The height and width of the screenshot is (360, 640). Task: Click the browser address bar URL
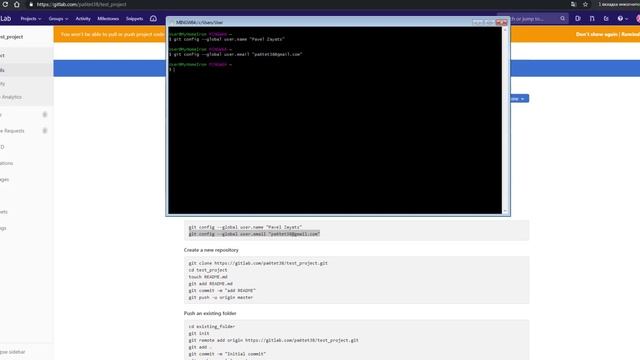pos(82,4)
